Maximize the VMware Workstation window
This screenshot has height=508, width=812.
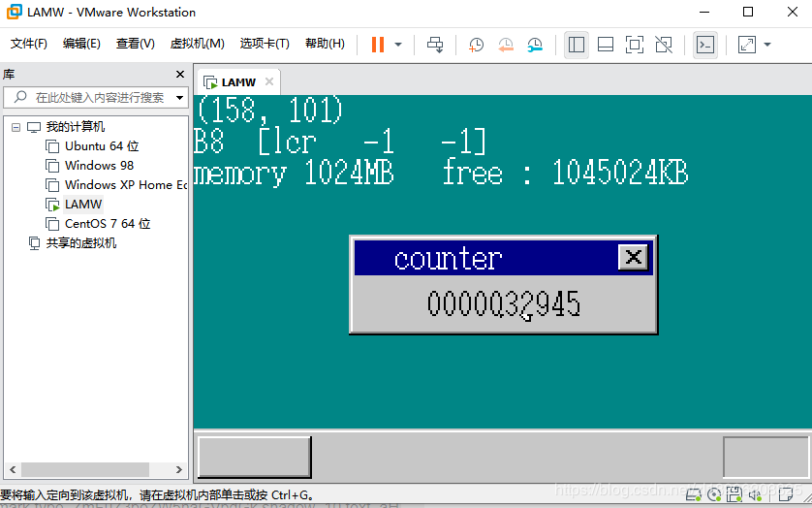748,12
